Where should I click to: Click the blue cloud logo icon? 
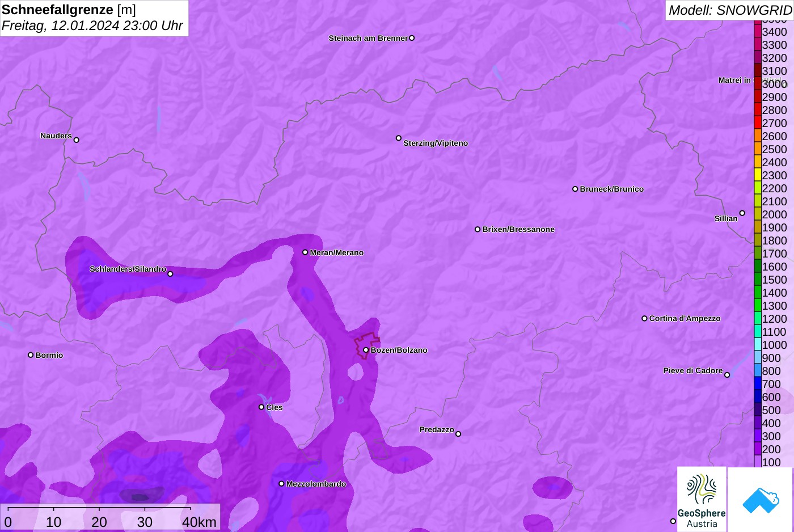(x=761, y=500)
